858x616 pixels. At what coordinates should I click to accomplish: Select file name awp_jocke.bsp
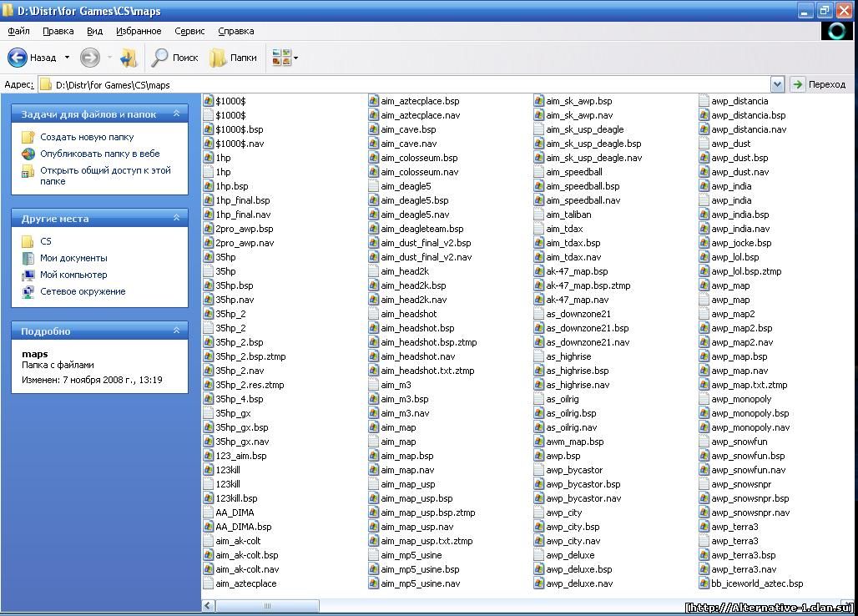(741, 243)
